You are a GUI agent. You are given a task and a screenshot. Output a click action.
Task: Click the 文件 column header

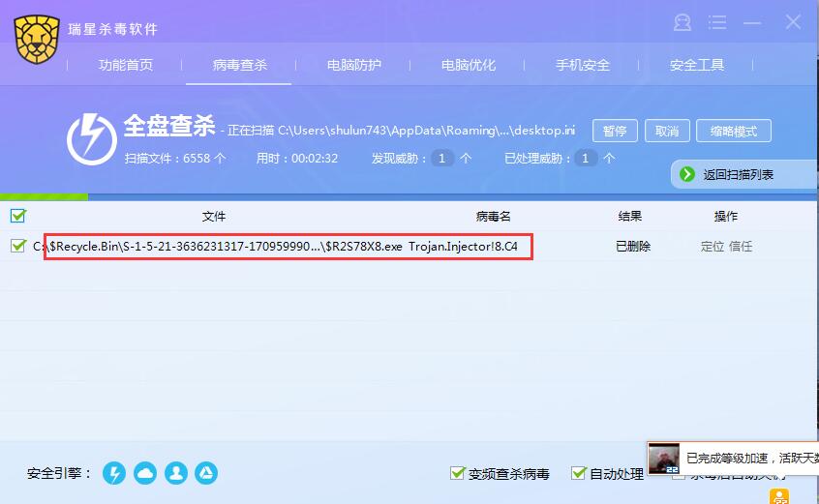coord(214,216)
